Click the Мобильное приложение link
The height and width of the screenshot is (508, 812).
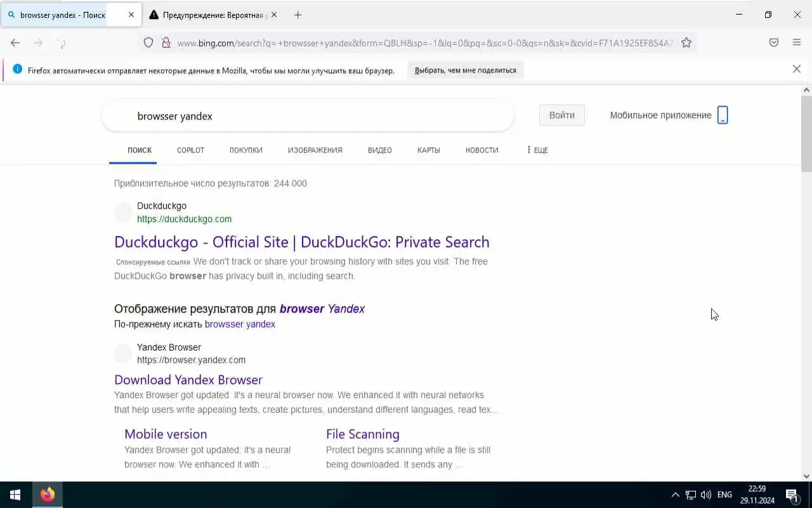(x=660, y=115)
